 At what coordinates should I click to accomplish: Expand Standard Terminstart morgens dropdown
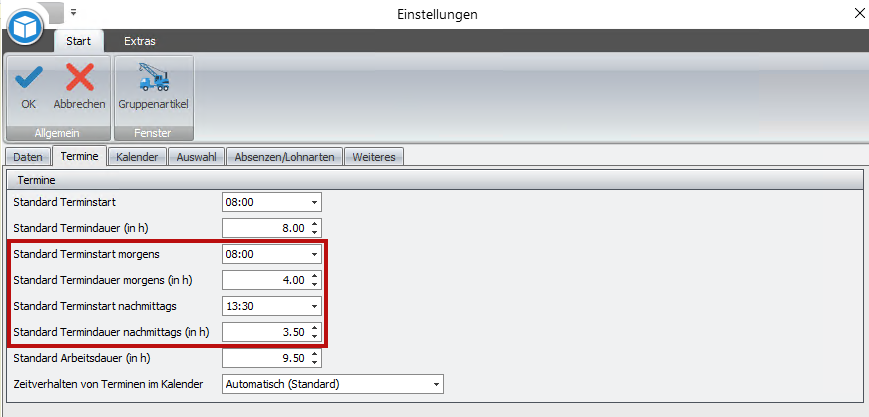315,254
